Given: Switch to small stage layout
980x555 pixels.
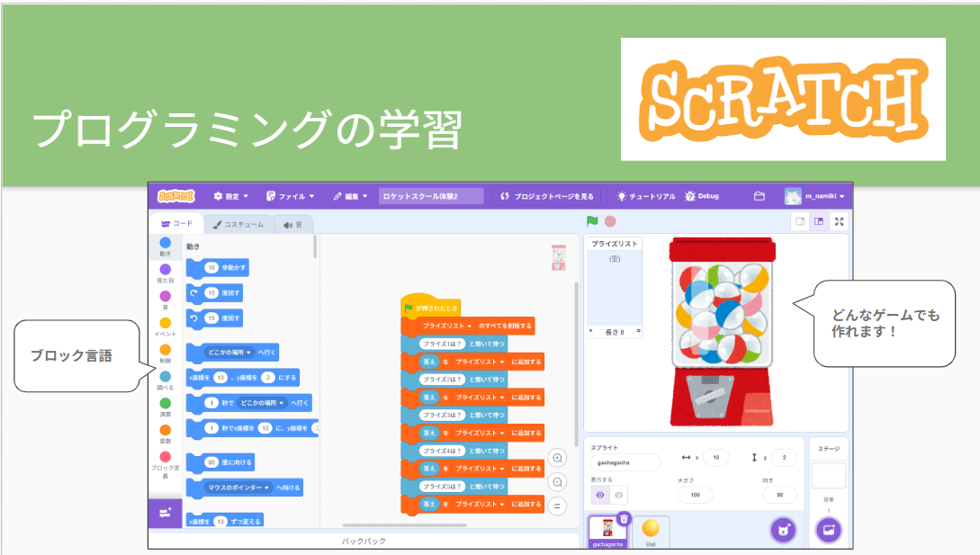Looking at the screenshot, I should [x=799, y=221].
